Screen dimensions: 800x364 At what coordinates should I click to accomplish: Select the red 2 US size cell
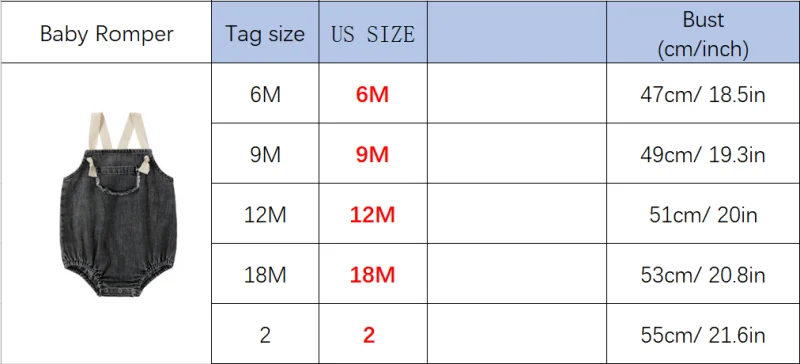(373, 335)
